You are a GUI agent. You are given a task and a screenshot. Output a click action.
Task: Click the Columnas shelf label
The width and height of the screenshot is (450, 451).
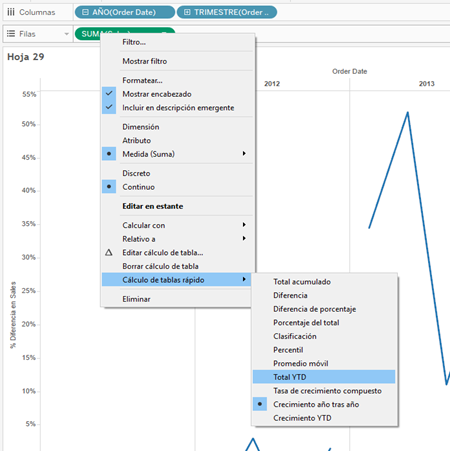coord(37,12)
